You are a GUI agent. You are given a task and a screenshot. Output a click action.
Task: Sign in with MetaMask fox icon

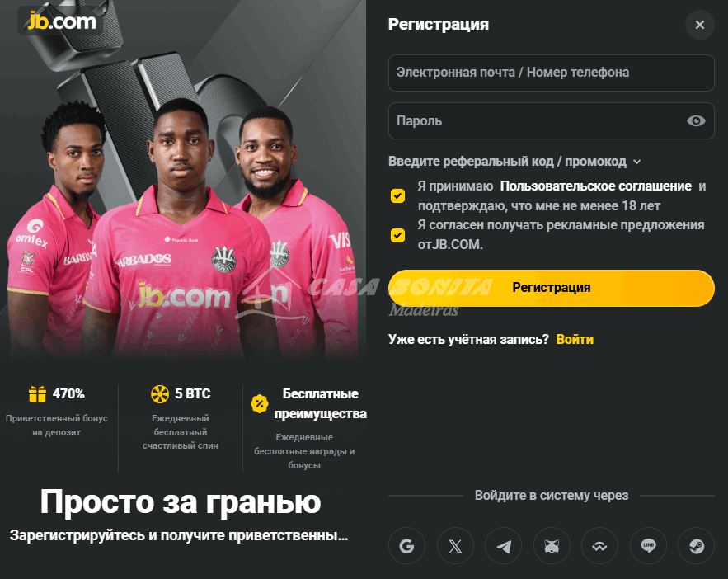(552, 545)
